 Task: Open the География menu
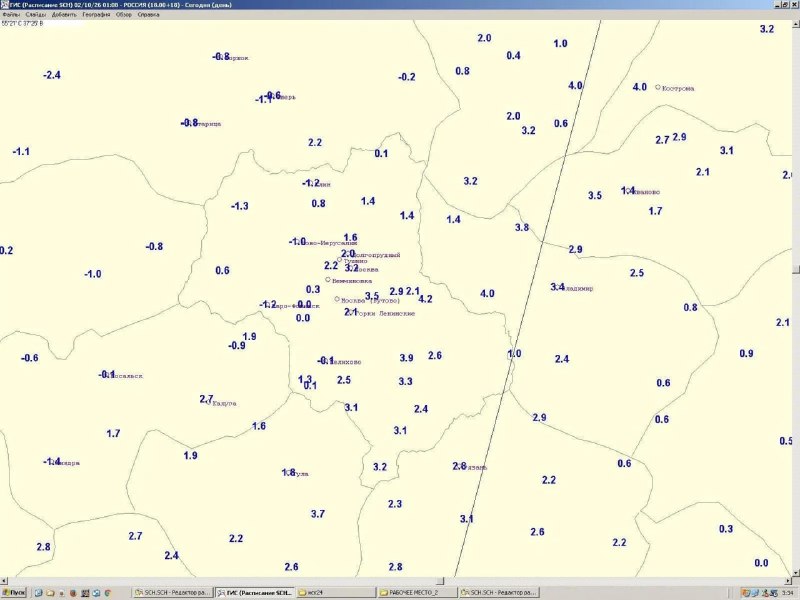[x=96, y=15]
